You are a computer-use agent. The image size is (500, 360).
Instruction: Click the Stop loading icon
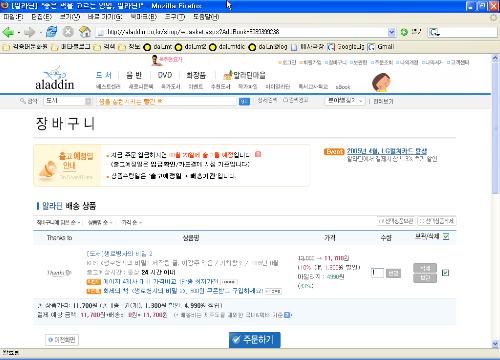[x=68, y=32]
